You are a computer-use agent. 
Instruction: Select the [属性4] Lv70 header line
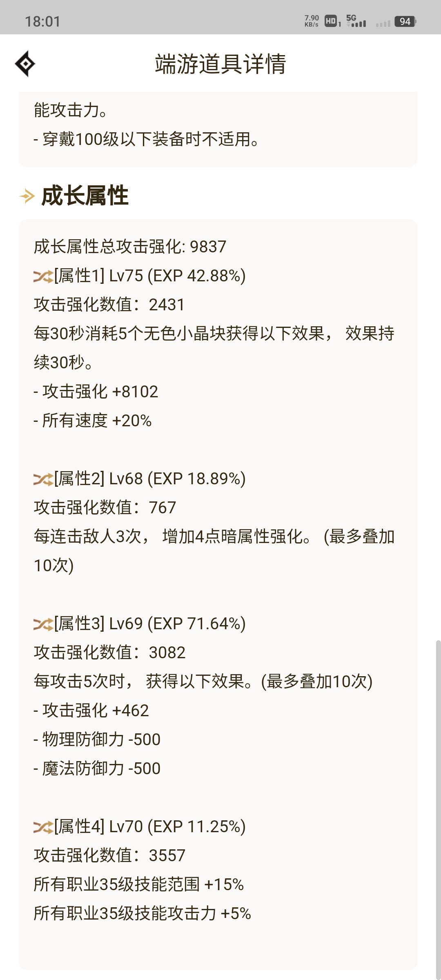point(140,827)
